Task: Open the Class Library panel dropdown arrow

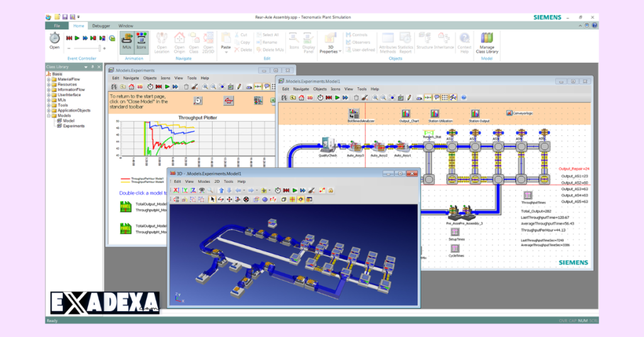Action: click(86, 67)
